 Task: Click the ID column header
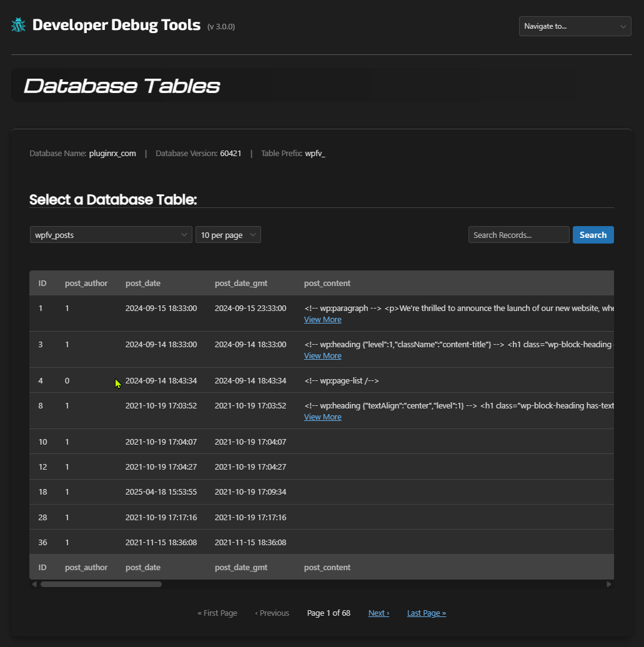click(42, 283)
